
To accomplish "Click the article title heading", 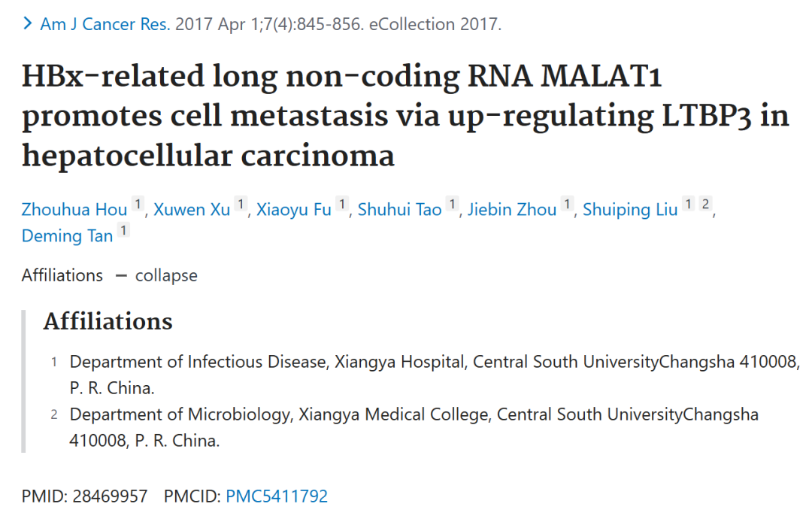I will [x=405, y=116].
